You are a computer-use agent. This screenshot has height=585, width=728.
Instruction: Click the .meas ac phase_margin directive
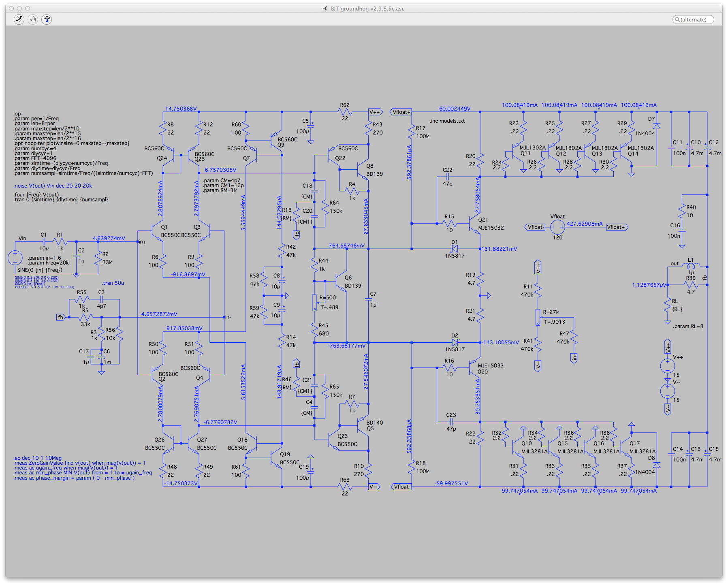pos(74,478)
